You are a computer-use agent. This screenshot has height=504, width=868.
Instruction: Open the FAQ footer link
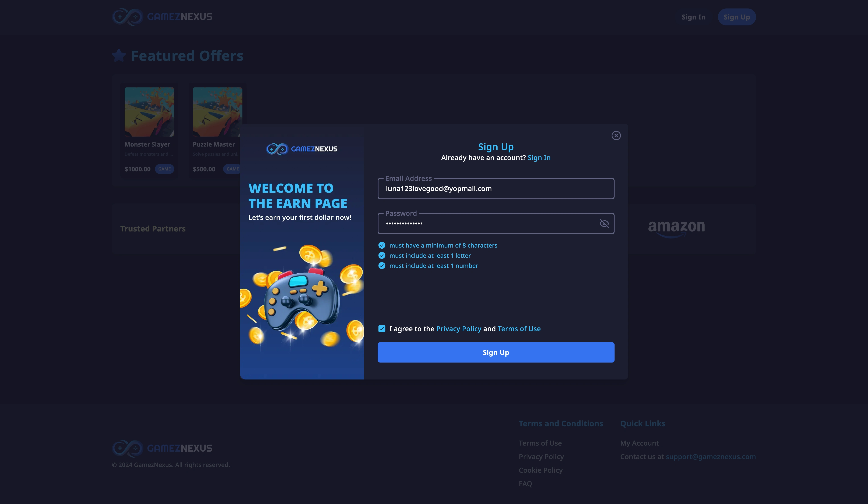pos(525,484)
